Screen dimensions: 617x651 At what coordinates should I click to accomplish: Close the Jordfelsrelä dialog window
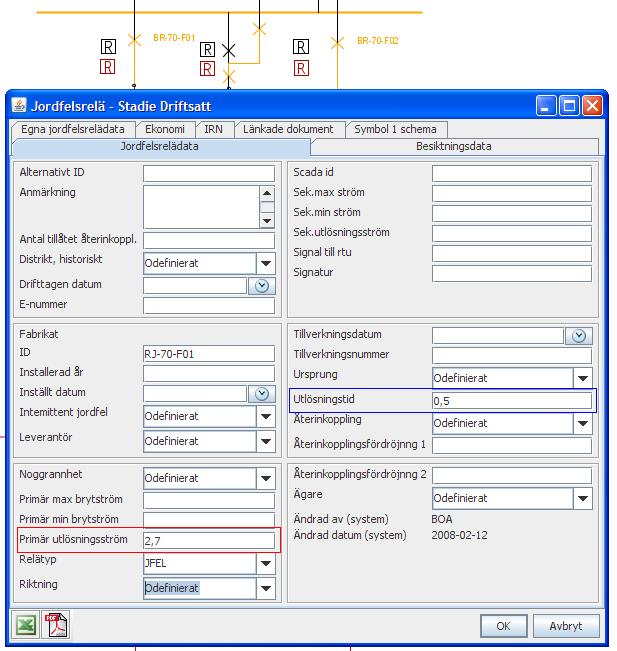(592, 105)
